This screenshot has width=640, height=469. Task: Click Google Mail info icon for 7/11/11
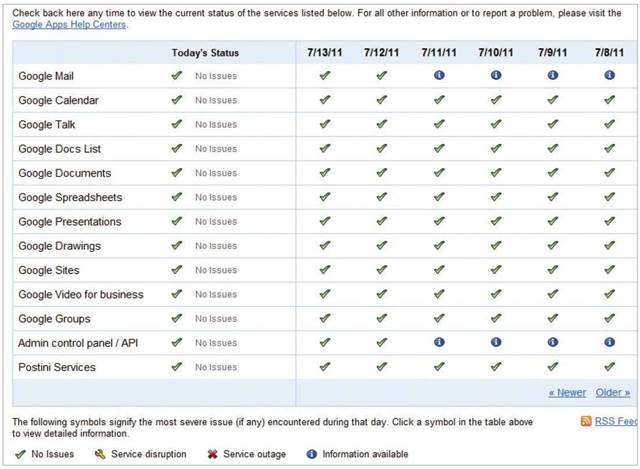[439, 75]
